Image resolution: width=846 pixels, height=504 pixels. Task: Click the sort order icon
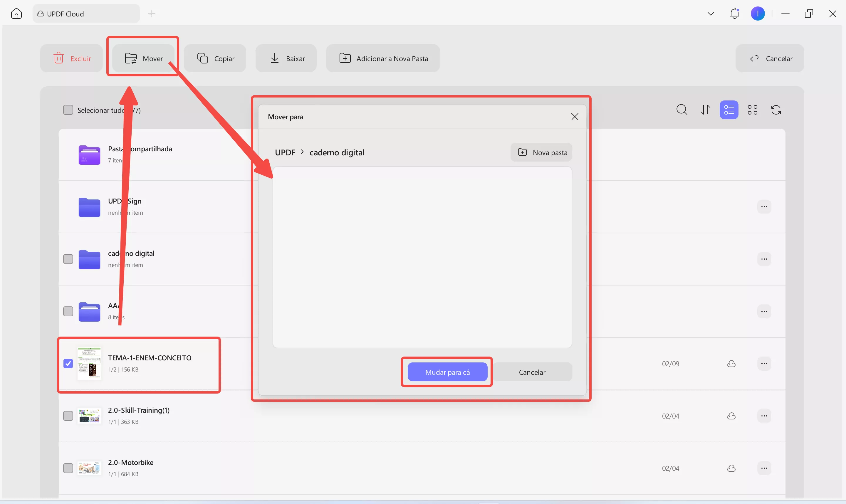click(x=705, y=110)
